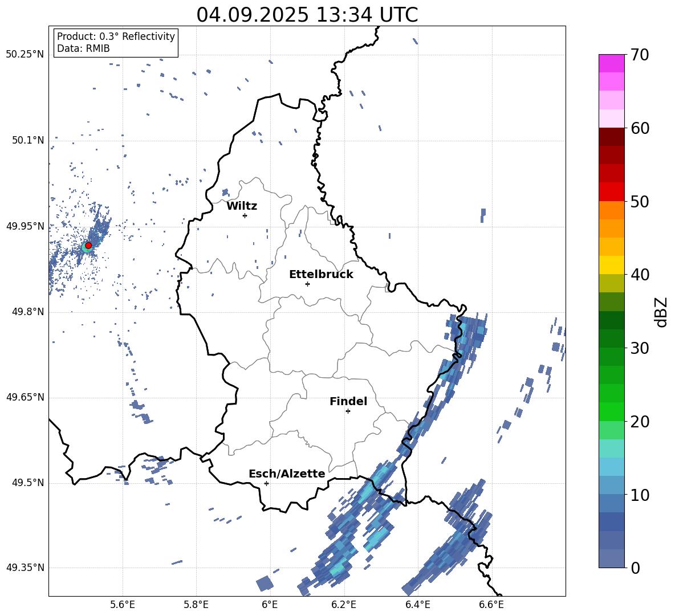Click the yellow colorbar swatch just above 40 dBZ
The height and width of the screenshot is (616, 675).
(x=611, y=265)
